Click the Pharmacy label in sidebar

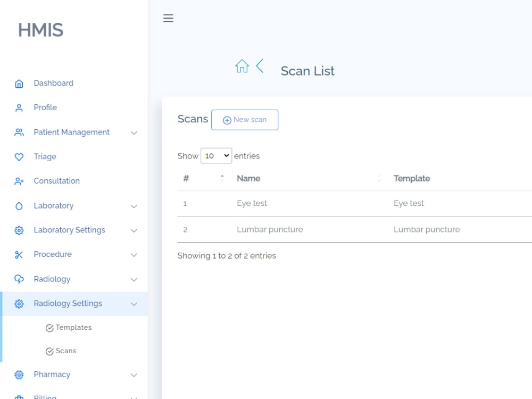tap(52, 375)
